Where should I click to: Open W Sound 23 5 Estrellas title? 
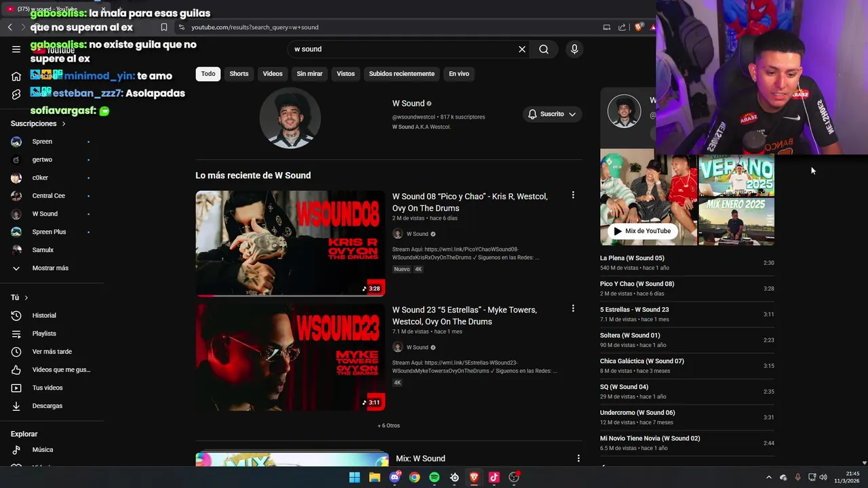465,315
